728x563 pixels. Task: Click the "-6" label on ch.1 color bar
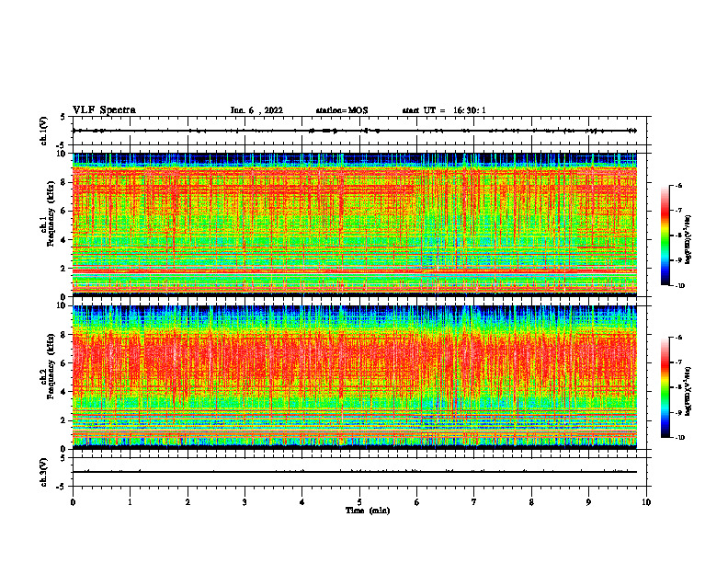coord(678,185)
